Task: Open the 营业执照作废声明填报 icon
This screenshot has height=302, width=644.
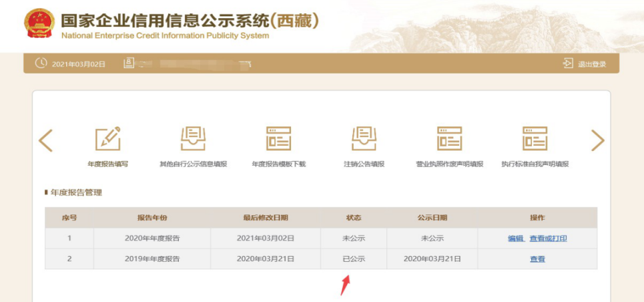Action: [449, 138]
